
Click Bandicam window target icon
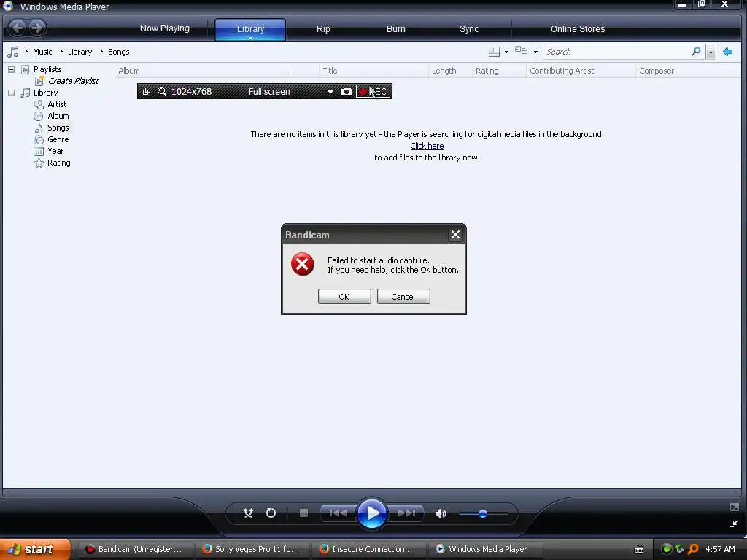pos(147,91)
